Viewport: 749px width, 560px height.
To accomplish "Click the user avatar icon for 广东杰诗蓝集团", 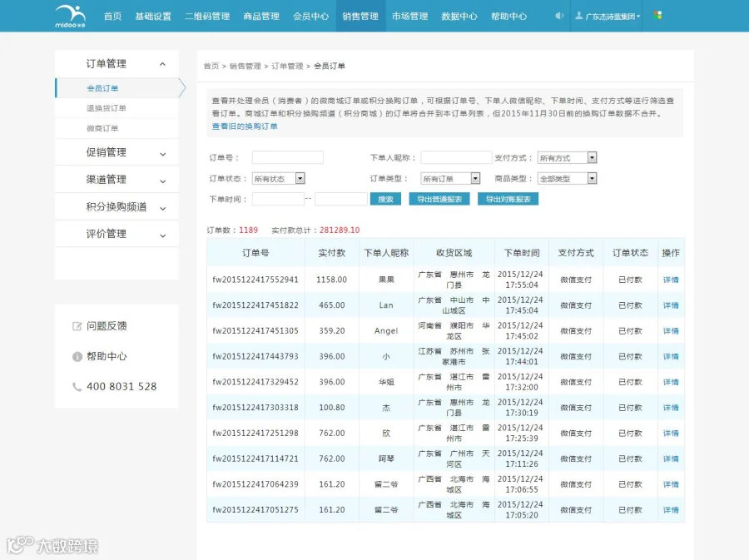I will pos(579,16).
